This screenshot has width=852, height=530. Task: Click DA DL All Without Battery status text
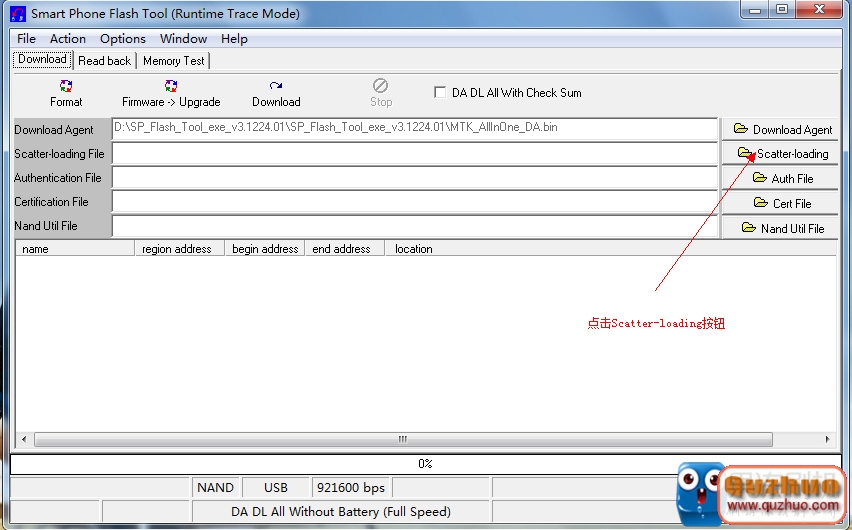[341, 512]
